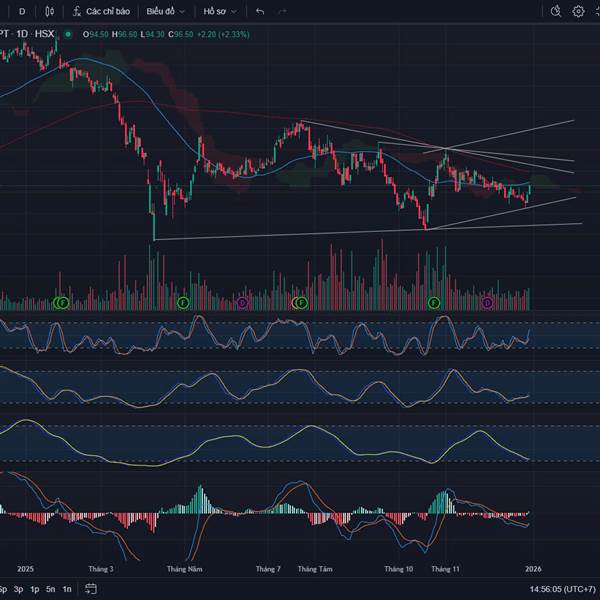The width and height of the screenshot is (600, 600).
Task: Click the Tháng 11 time axis label
Action: coord(445,569)
